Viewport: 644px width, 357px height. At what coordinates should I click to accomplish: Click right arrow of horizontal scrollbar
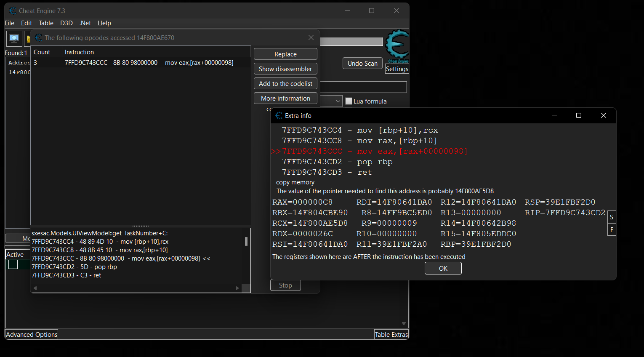(x=237, y=288)
